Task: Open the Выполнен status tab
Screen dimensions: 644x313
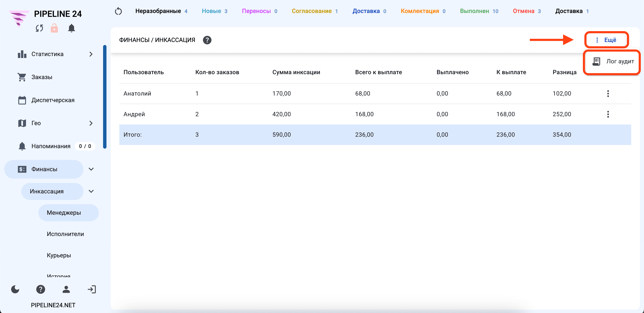Action: 479,11
